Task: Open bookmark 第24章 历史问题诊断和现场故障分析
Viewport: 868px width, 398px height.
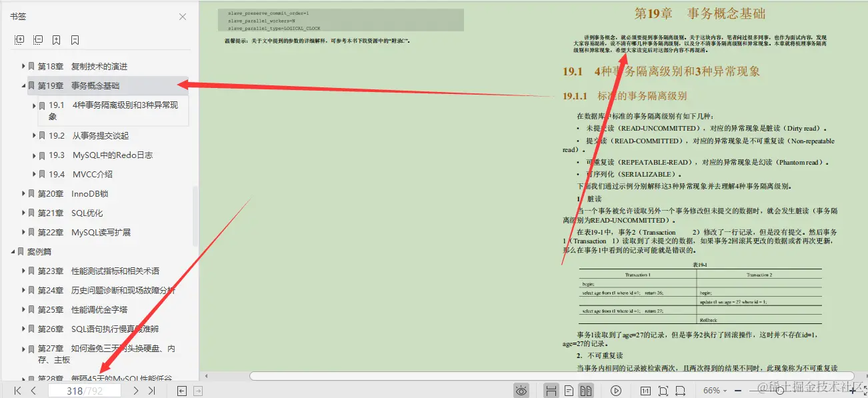Action: 107,290
